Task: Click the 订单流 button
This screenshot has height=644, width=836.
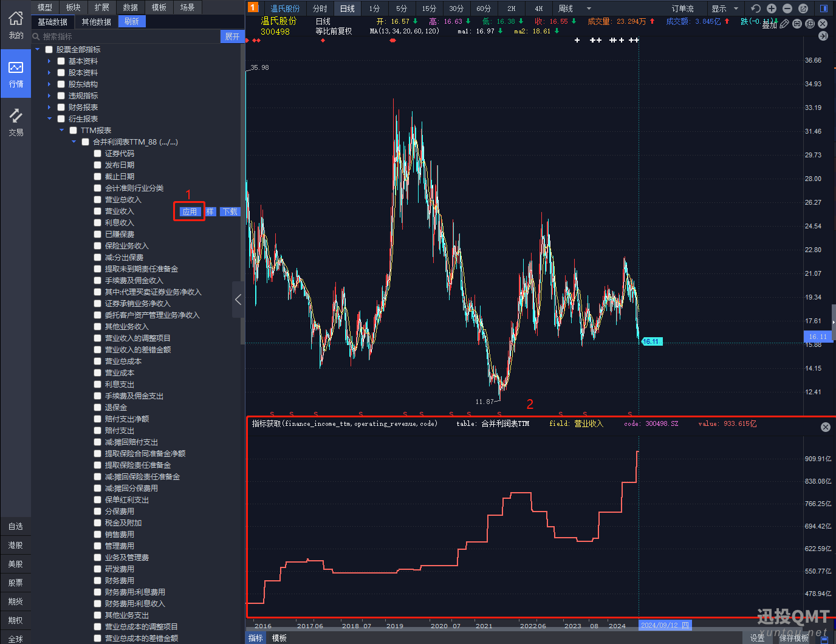Action: tap(683, 9)
